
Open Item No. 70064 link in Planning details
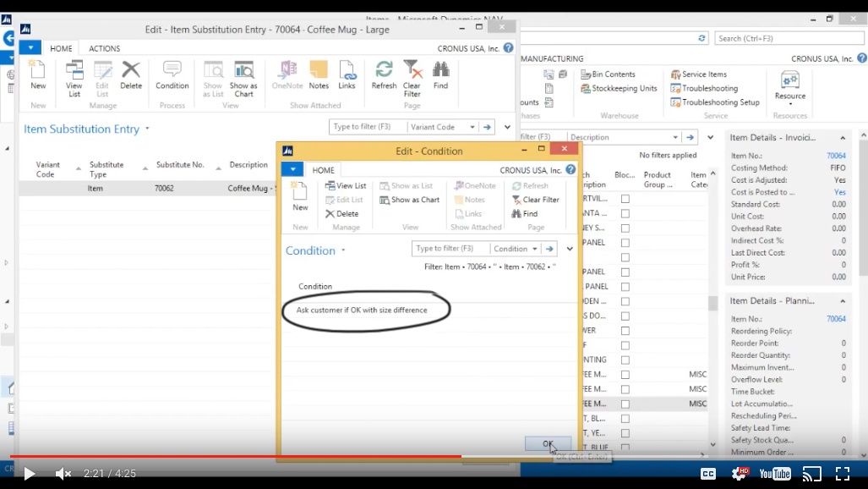836,319
